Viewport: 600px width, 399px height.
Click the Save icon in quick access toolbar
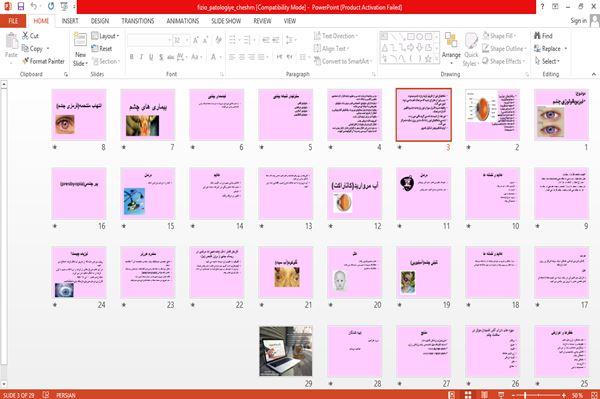(x=21, y=6)
